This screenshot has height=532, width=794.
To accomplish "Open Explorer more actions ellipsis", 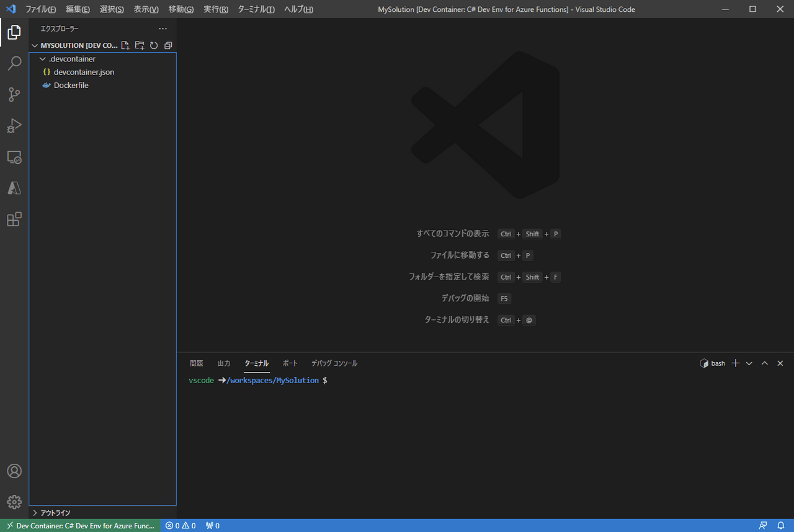I will (x=163, y=29).
